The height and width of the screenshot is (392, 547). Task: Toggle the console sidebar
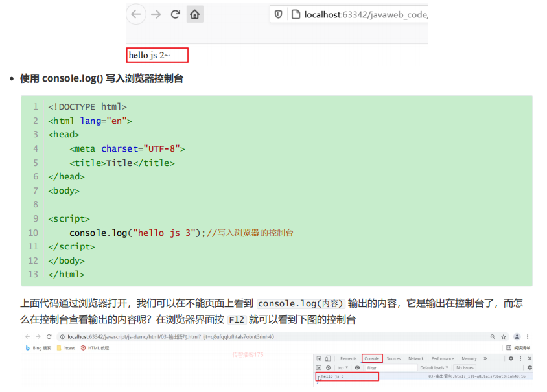tap(318, 367)
